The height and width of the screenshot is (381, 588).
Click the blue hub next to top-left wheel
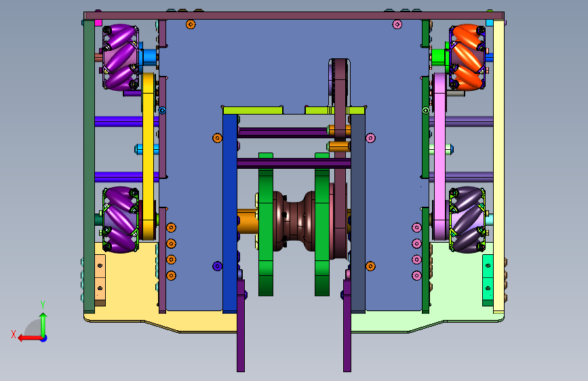point(149,57)
